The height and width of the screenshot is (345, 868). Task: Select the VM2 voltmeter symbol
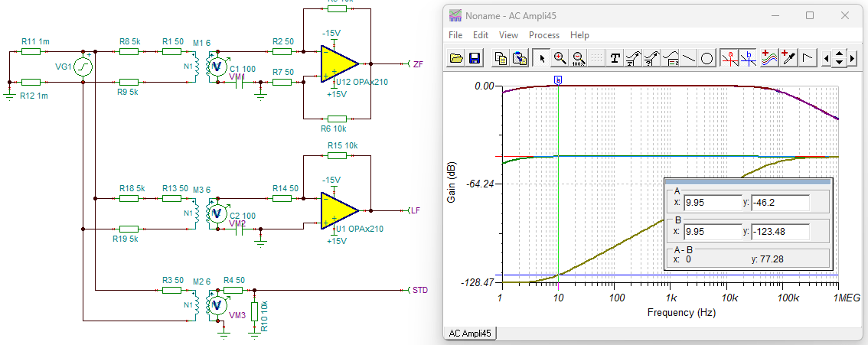218,213
